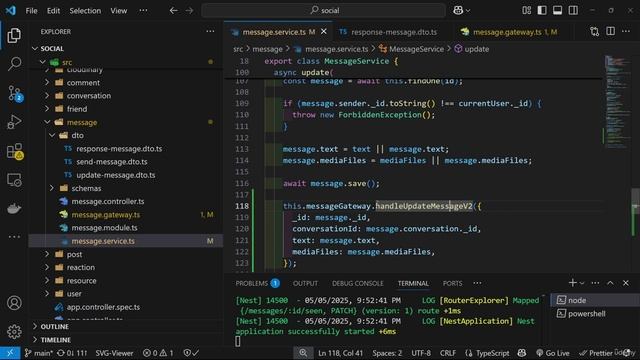The width and height of the screenshot is (640, 360).
Task: Toggle bottom panel visibility
Action: coord(558,10)
